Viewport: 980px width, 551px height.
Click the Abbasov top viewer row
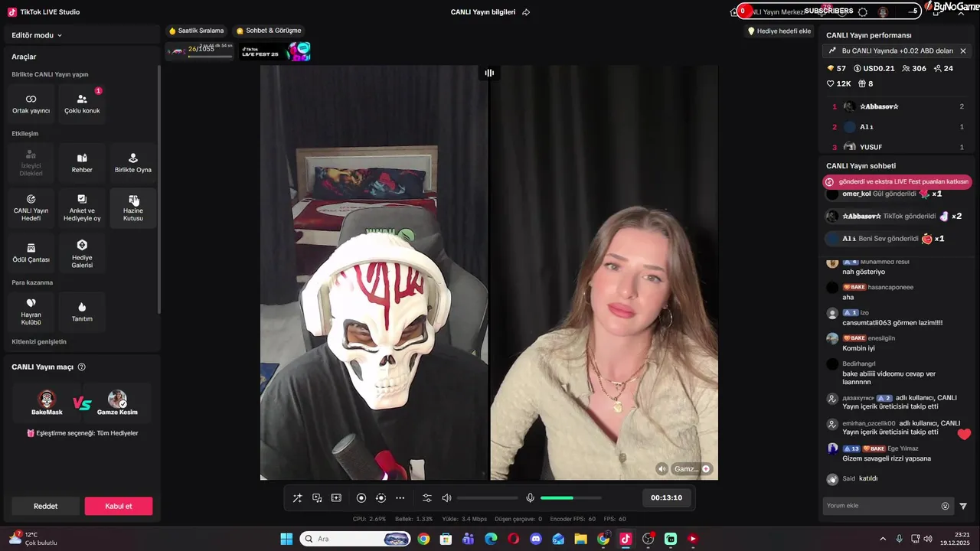click(898, 107)
